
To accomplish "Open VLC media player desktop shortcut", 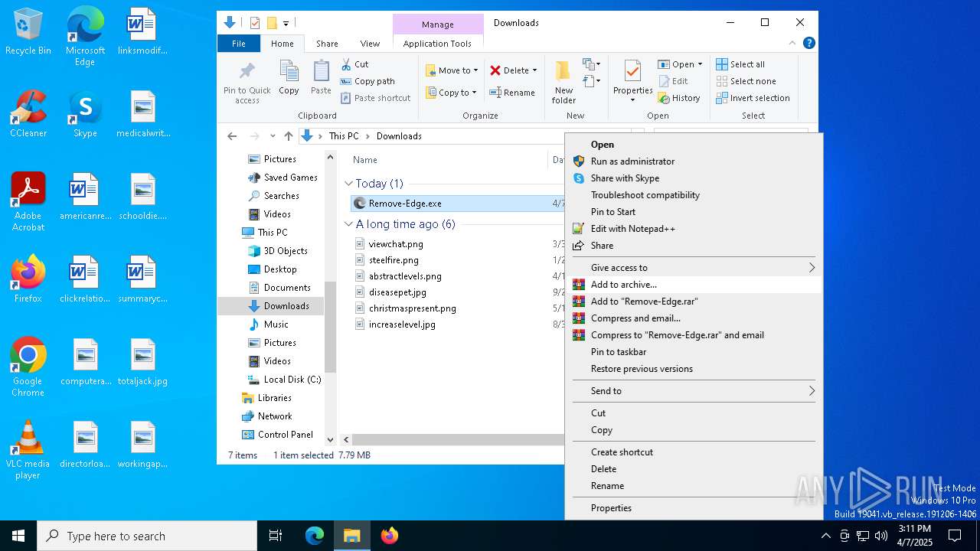I will pos(28,450).
